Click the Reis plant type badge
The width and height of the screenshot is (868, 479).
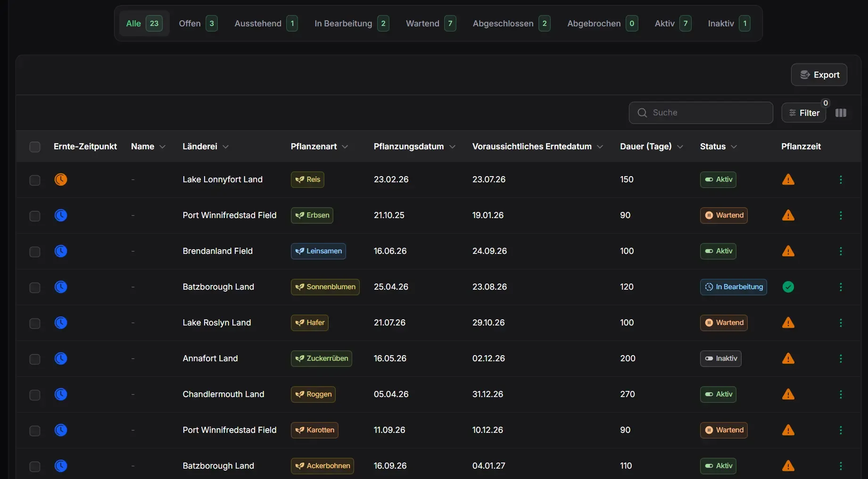point(307,179)
